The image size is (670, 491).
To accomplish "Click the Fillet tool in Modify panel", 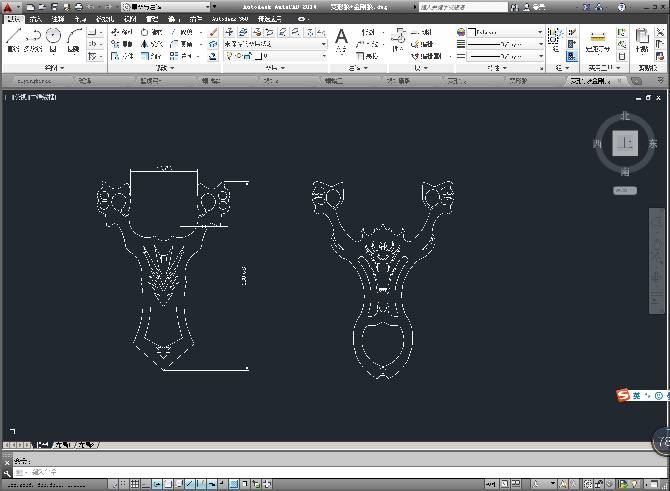I will point(182,44).
